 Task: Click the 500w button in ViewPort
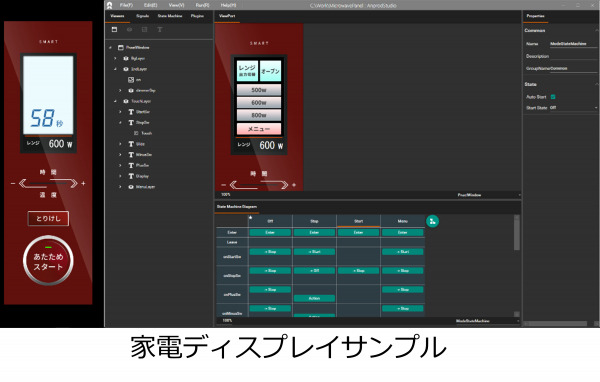pos(259,90)
